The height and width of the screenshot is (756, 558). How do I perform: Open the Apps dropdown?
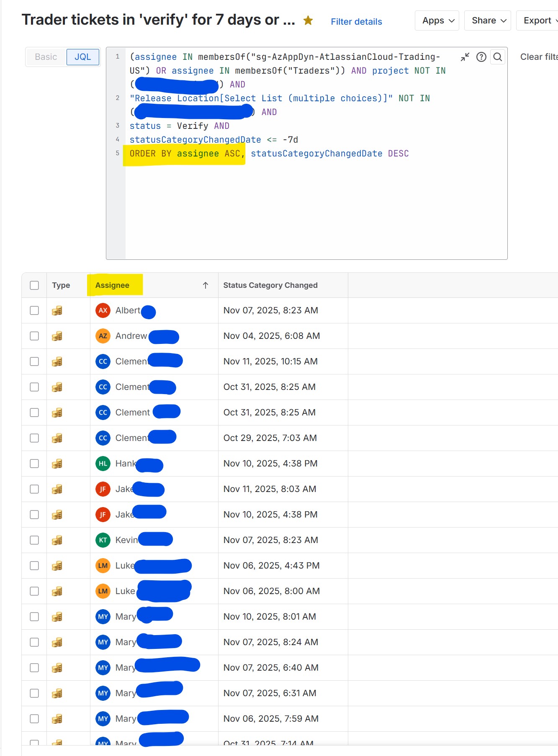click(437, 21)
